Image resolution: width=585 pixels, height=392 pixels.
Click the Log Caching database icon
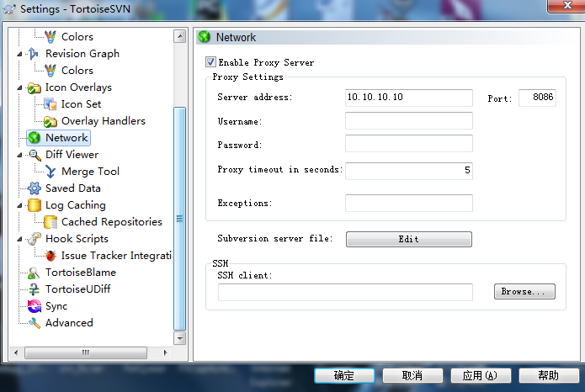34,205
